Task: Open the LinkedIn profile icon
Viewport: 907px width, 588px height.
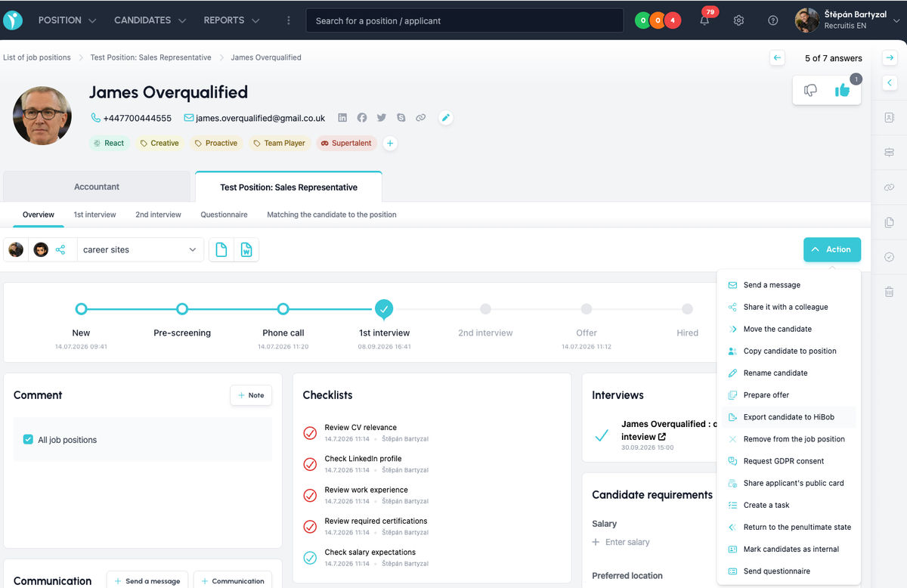Action: tap(342, 118)
